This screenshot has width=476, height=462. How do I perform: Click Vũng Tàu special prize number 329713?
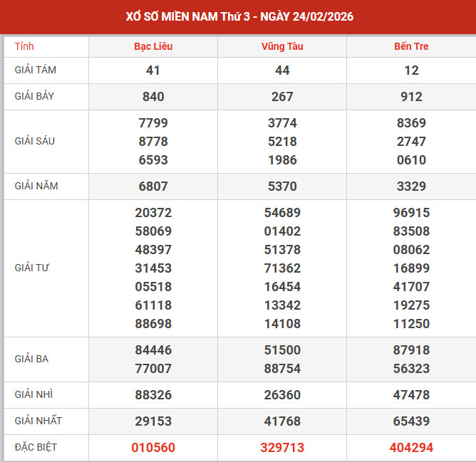point(282,448)
